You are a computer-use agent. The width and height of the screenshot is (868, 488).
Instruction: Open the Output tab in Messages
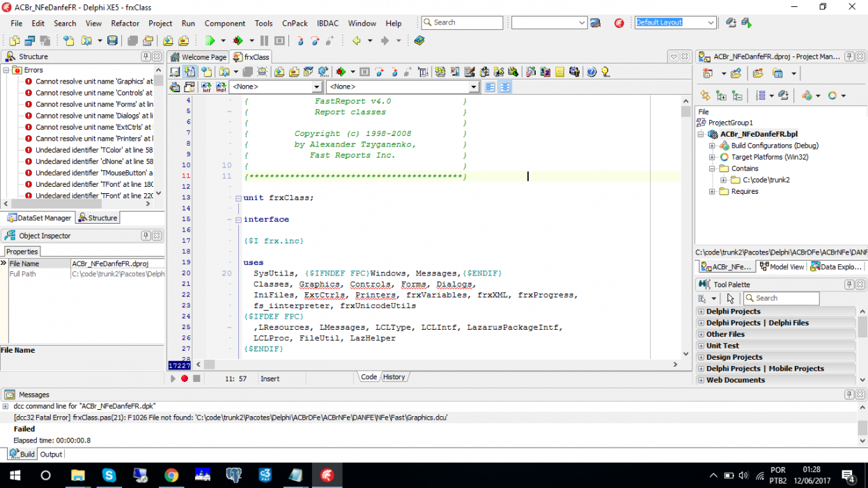pos(51,454)
